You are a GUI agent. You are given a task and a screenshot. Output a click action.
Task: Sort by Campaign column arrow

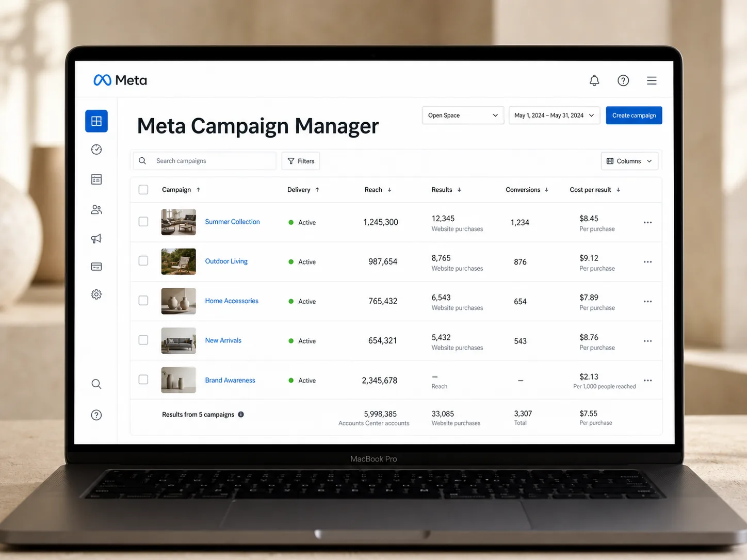point(198,190)
